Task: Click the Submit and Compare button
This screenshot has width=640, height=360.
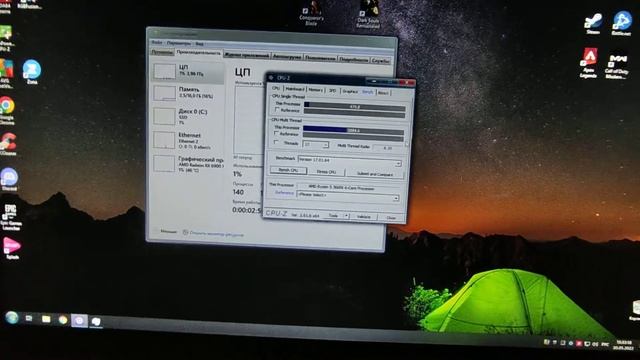Action: (375, 174)
